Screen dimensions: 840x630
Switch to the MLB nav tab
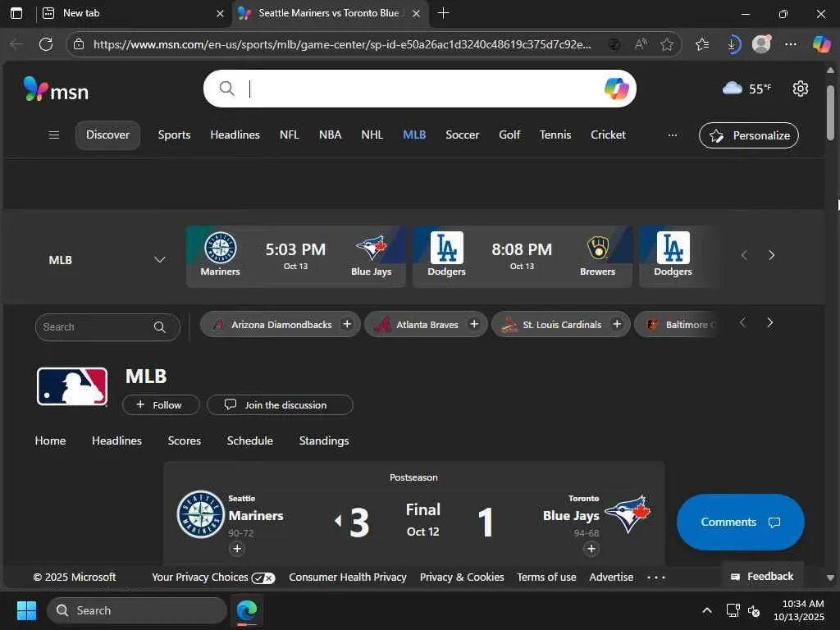[414, 135]
